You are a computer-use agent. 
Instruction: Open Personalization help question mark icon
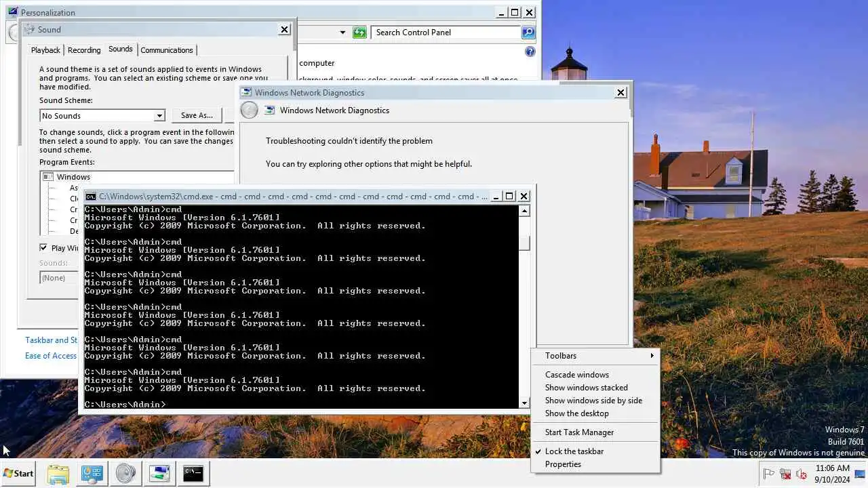(530, 52)
